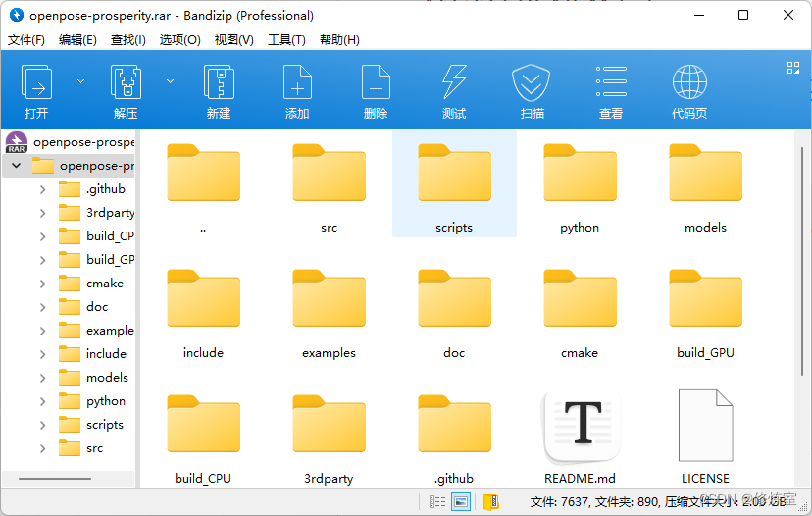Screen dimensions: 812x516
Task: Open the File (文件) menu
Action: (x=25, y=40)
